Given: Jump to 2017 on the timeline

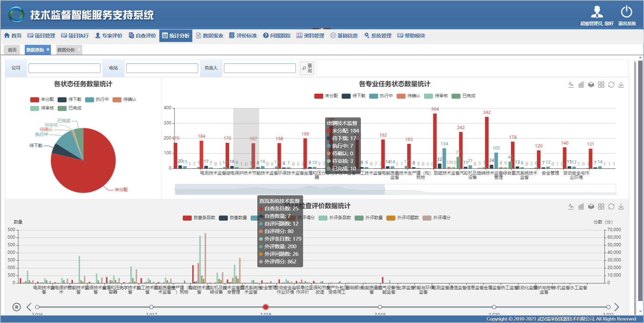Looking at the screenshot, I should tap(151, 307).
